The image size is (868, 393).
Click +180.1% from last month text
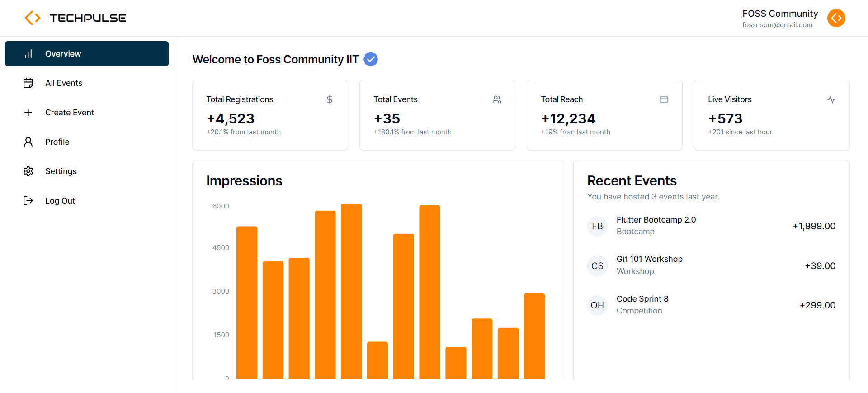[413, 132]
